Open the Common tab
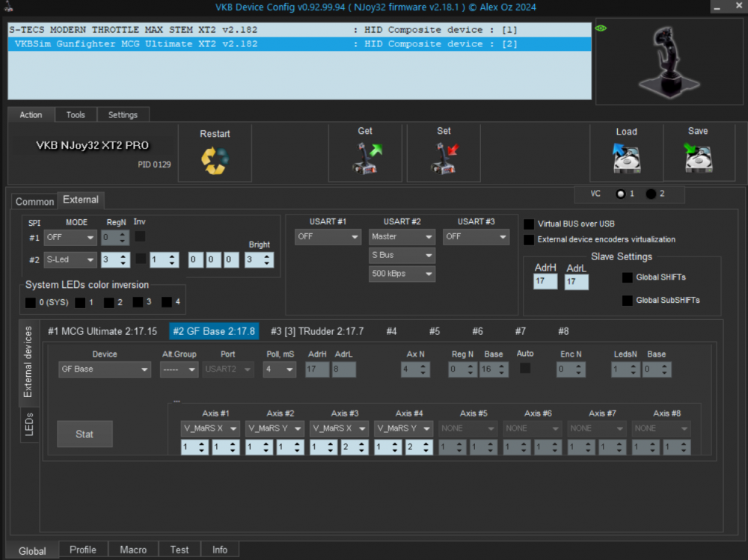The height and width of the screenshot is (560, 748). 34,201
